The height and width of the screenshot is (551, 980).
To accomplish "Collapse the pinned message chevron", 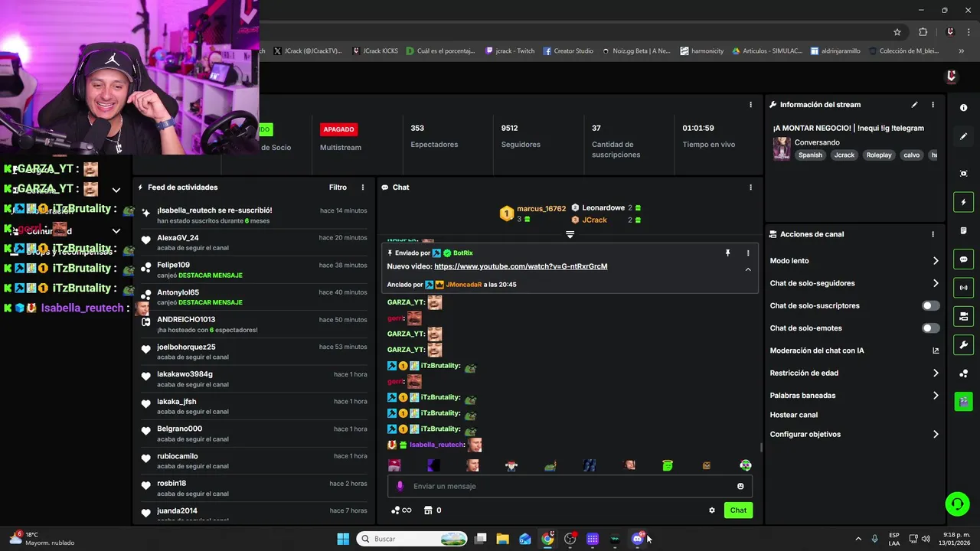I will [748, 269].
